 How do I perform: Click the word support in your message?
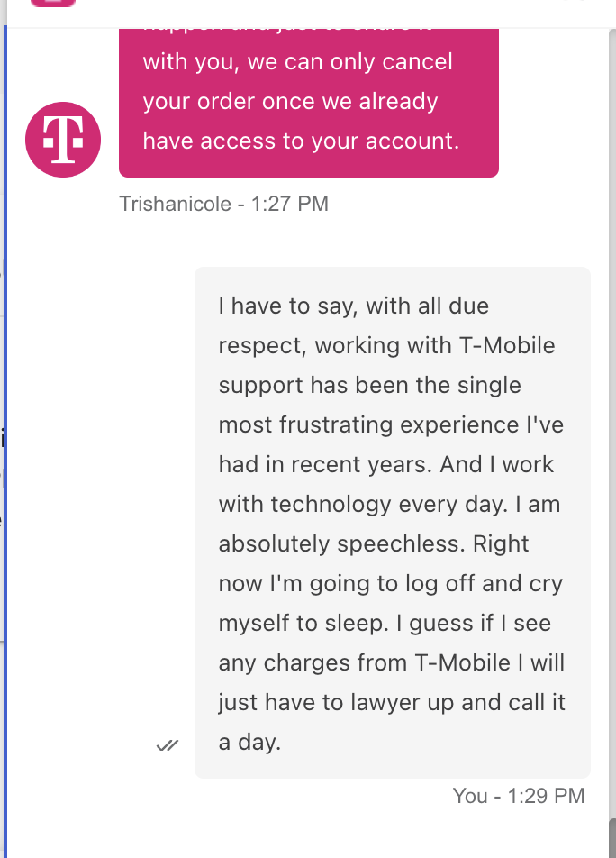pyautogui.click(x=258, y=385)
